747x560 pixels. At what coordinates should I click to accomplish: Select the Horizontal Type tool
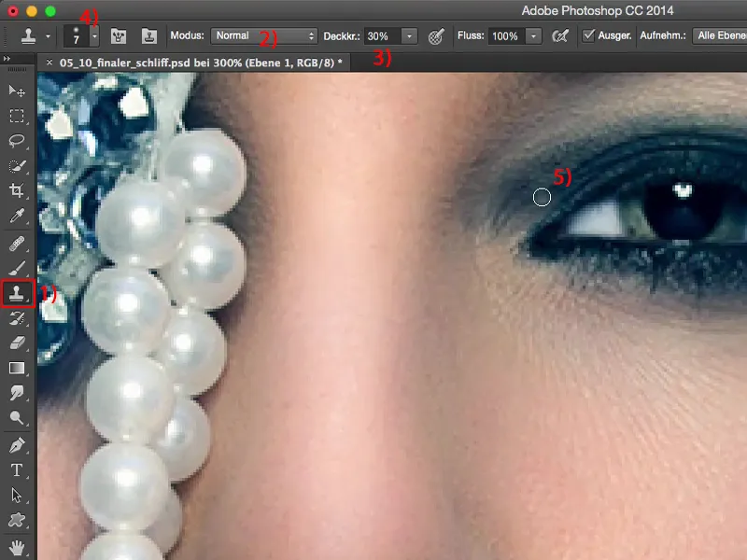coord(17,470)
